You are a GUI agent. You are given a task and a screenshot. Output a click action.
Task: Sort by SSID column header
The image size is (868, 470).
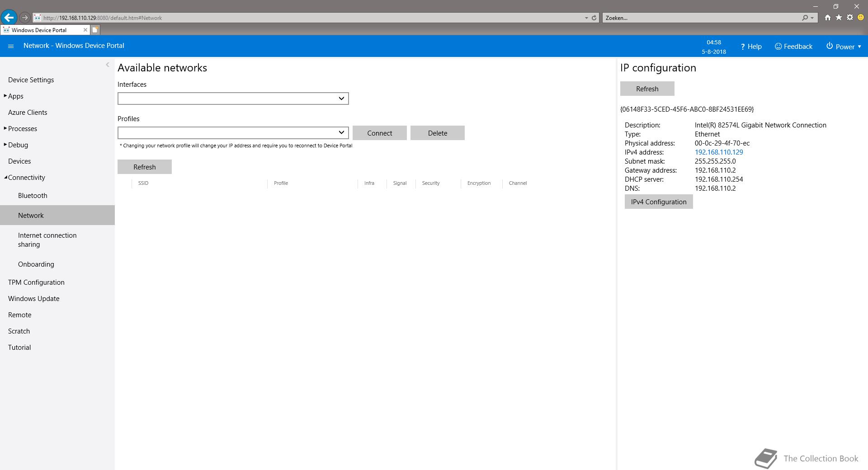[x=143, y=183]
